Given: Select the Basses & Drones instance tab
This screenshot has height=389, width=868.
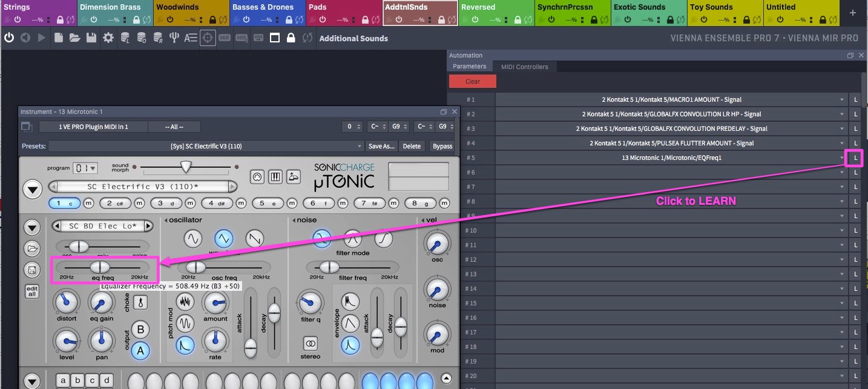Looking at the screenshot, I should (266, 13).
